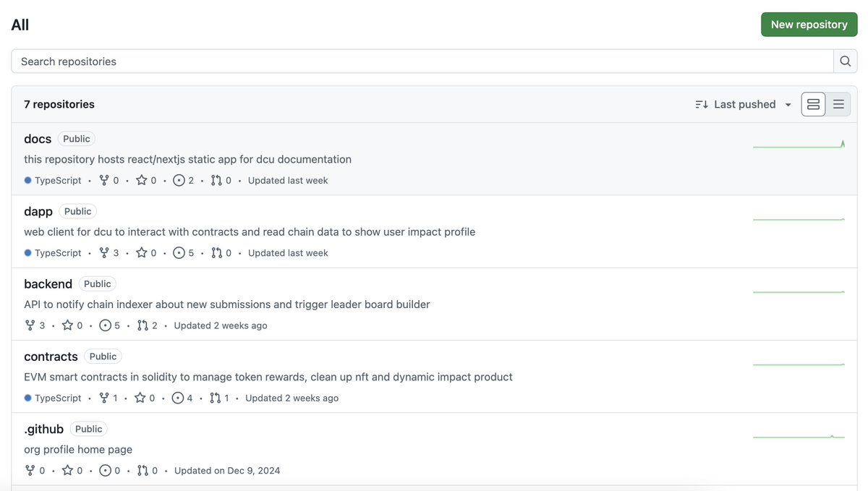Open stars icon for backend repository
The width and height of the screenshot is (868, 491).
tap(68, 325)
